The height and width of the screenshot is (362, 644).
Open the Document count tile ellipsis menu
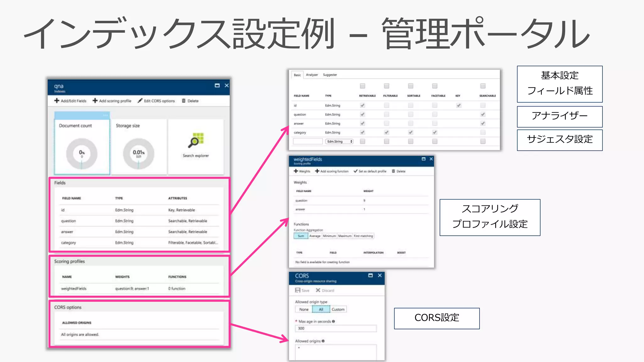tap(105, 115)
